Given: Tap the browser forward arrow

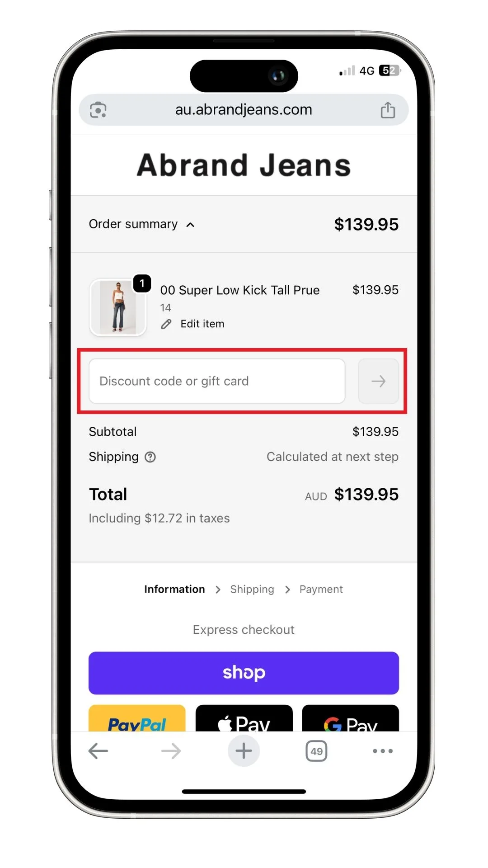Looking at the screenshot, I should click(171, 751).
